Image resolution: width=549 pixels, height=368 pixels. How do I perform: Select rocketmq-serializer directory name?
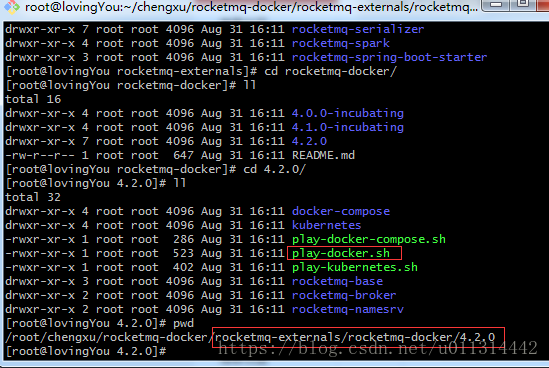point(358,29)
